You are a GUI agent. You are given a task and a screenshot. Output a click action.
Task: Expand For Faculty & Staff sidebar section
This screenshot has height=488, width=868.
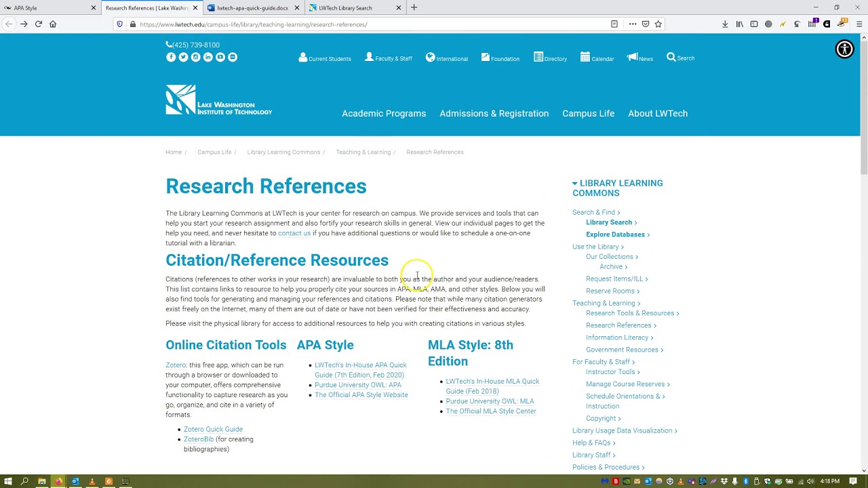coord(604,362)
